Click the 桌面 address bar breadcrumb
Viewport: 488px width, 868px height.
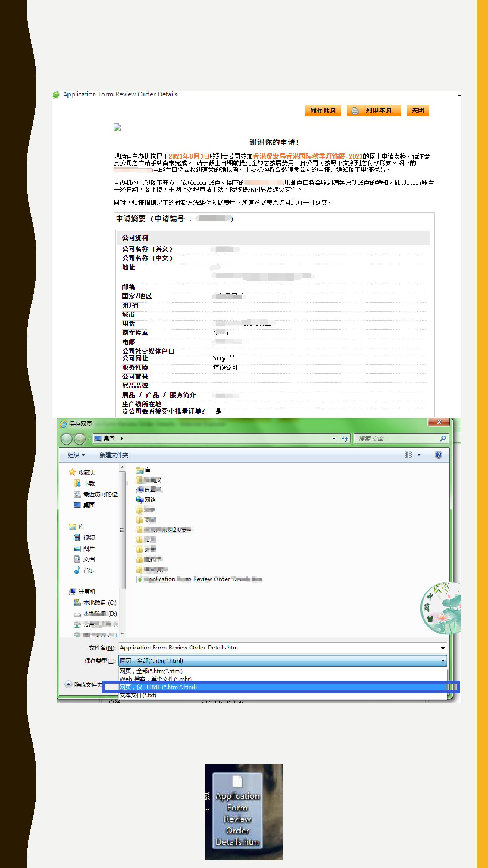coord(109,438)
